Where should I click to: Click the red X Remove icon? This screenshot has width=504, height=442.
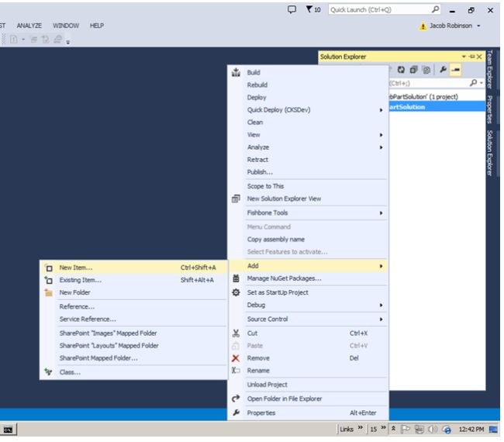click(236, 358)
